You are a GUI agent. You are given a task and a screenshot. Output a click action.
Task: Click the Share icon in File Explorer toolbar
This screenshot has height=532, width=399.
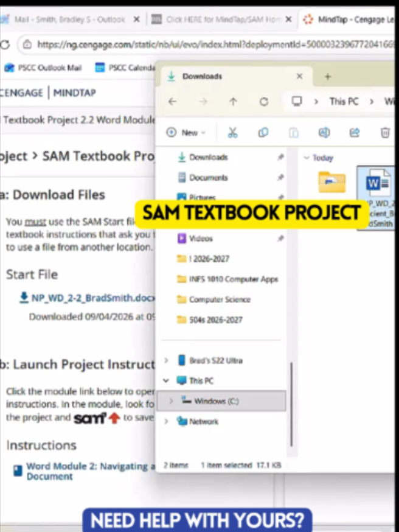pos(354,132)
